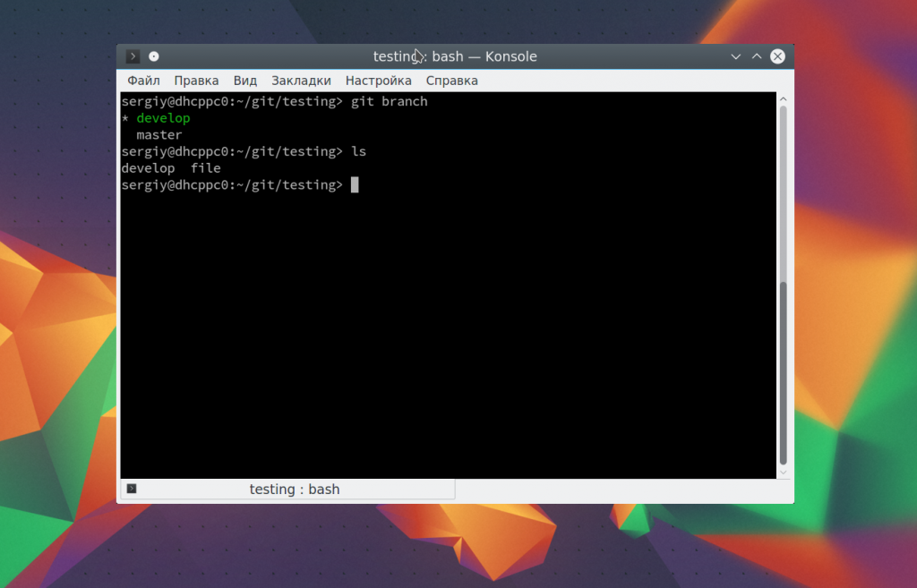Viewport: 917px width, 588px height.
Task: Minimize the Konsole window
Action: (736, 56)
